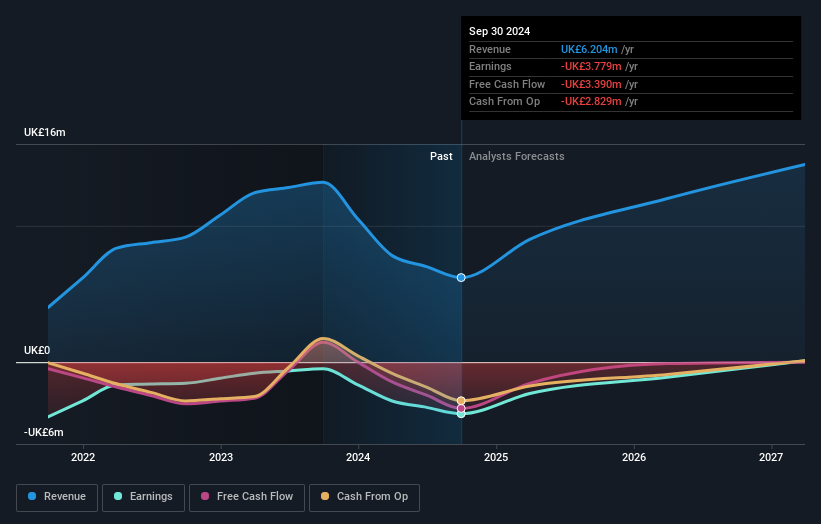
Task: Click the -UK£2.829m cash from op value
Action: (591, 102)
